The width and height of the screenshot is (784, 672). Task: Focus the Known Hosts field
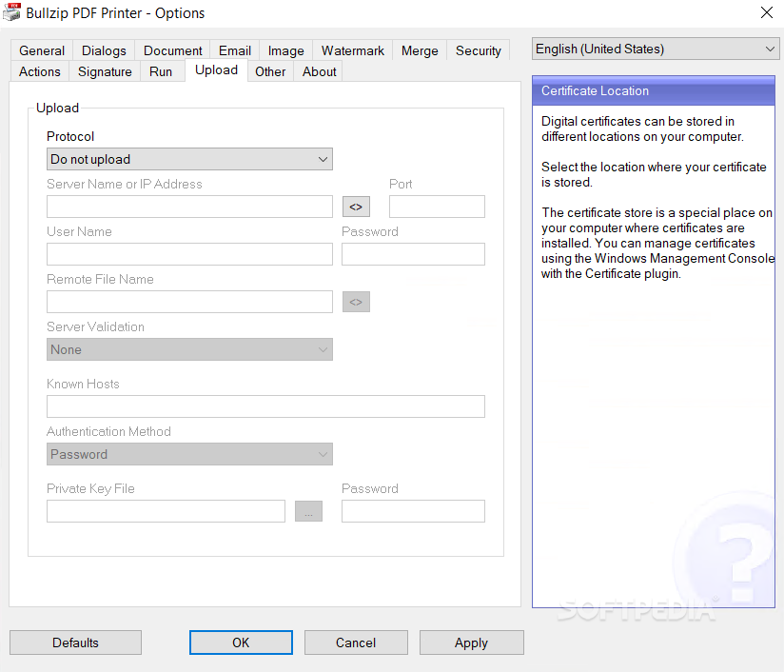click(265, 406)
